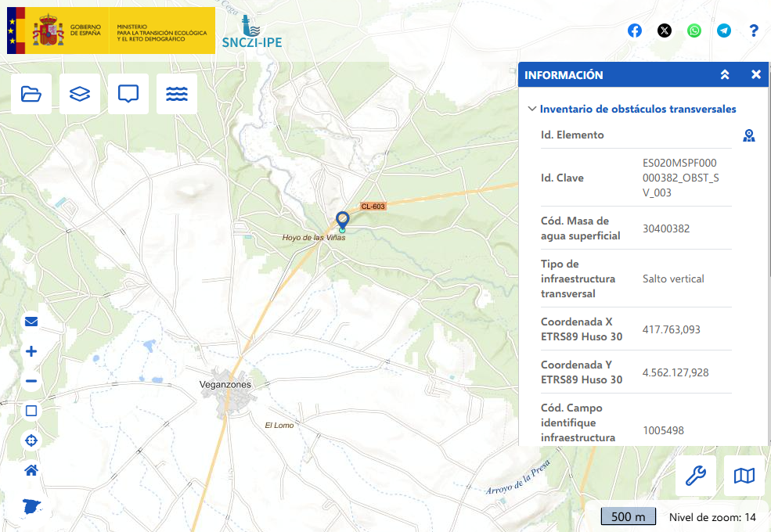Open help with the question mark
The width and height of the screenshot is (771, 532).
pos(754,31)
